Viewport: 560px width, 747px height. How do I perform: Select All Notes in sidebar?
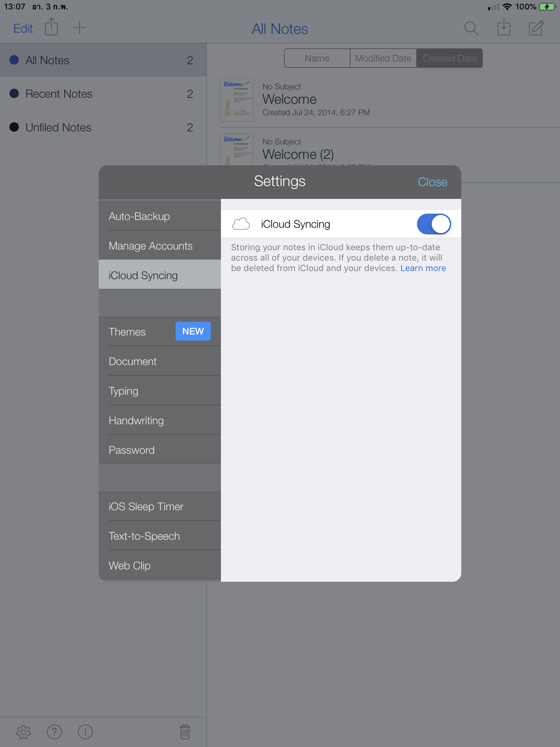(x=103, y=60)
